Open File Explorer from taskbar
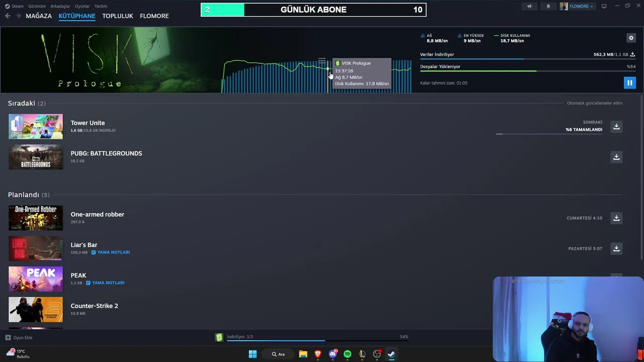Viewport: 644px width, 362px height. click(x=303, y=354)
